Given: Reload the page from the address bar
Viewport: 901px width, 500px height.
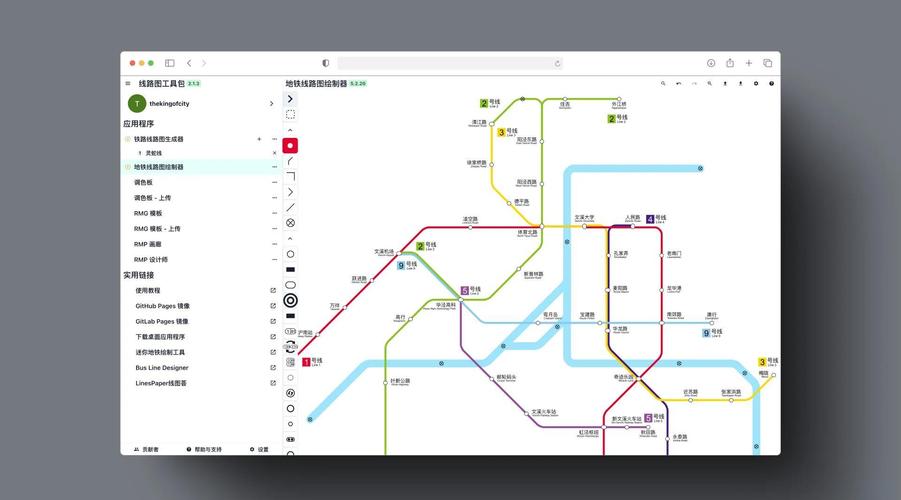Looking at the screenshot, I should tap(557, 63).
